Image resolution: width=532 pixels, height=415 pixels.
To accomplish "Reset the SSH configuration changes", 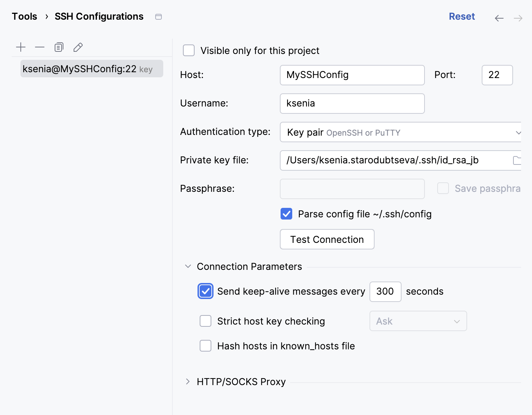I will click(x=462, y=16).
